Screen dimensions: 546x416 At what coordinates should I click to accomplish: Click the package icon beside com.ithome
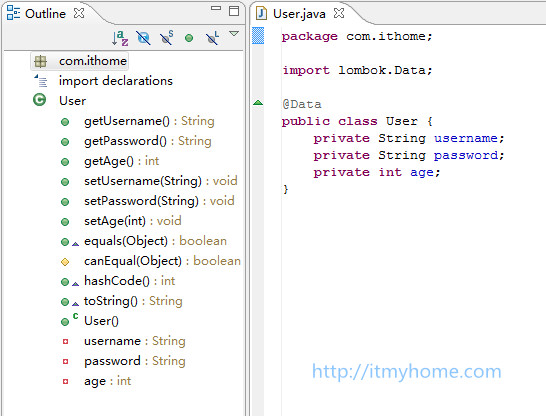coord(40,61)
